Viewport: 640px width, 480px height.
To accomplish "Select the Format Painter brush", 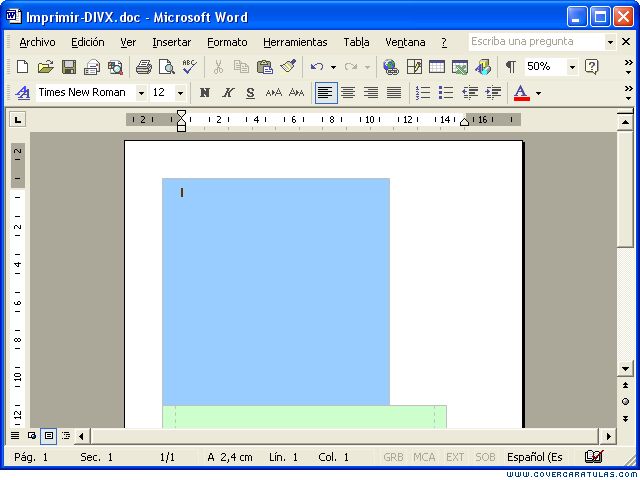I will click(x=288, y=67).
